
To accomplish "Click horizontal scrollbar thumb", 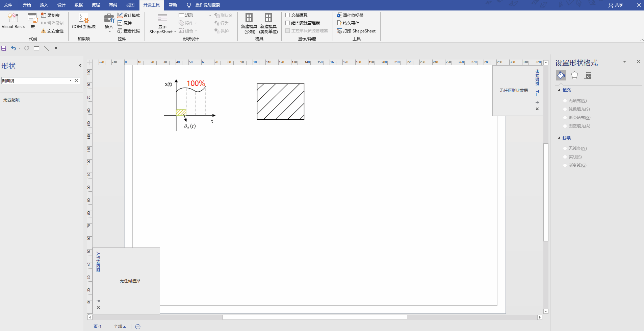I will (x=315, y=317).
